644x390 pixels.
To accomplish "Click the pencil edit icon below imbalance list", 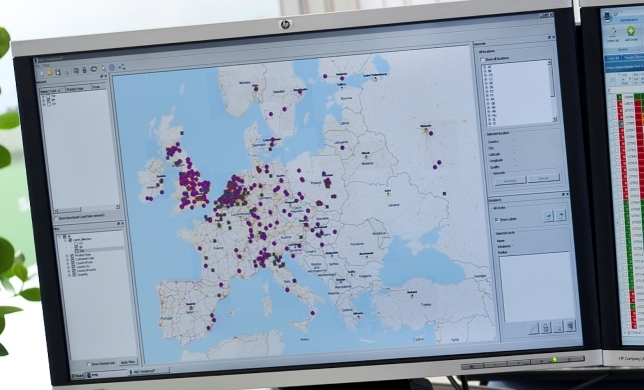I will click(533, 329).
